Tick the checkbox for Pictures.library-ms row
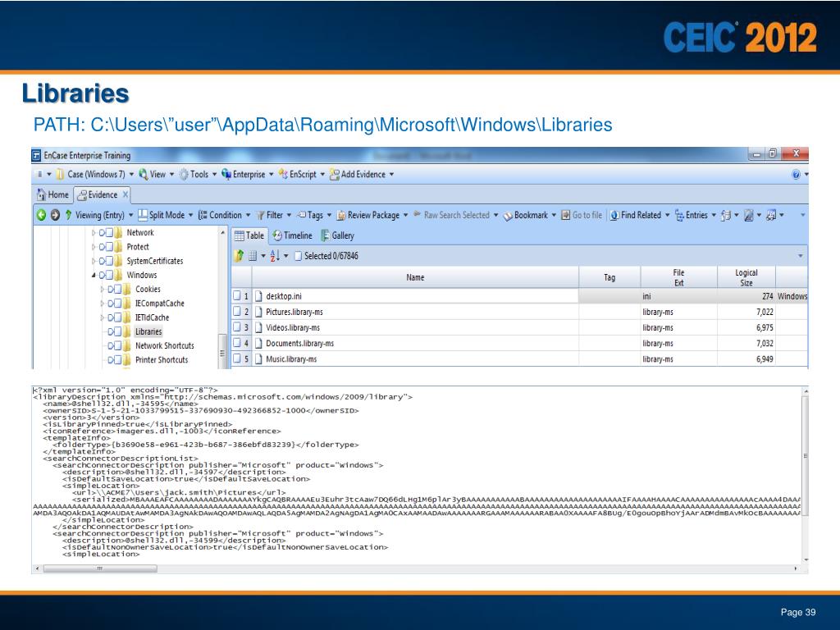Screen dimensions: 840x630 (x=237, y=311)
